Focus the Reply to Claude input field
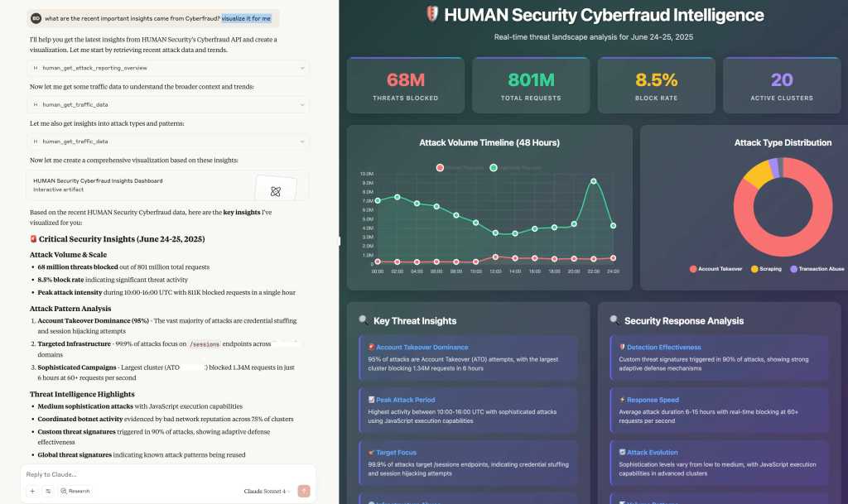This screenshot has width=848, height=504. pyautogui.click(x=167, y=474)
